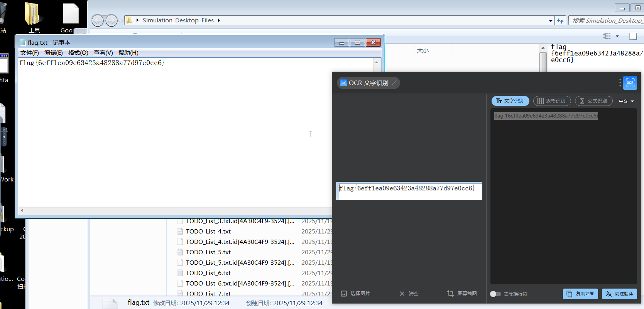Click the Notepad horizontal scrollbar left arrow

point(22,210)
